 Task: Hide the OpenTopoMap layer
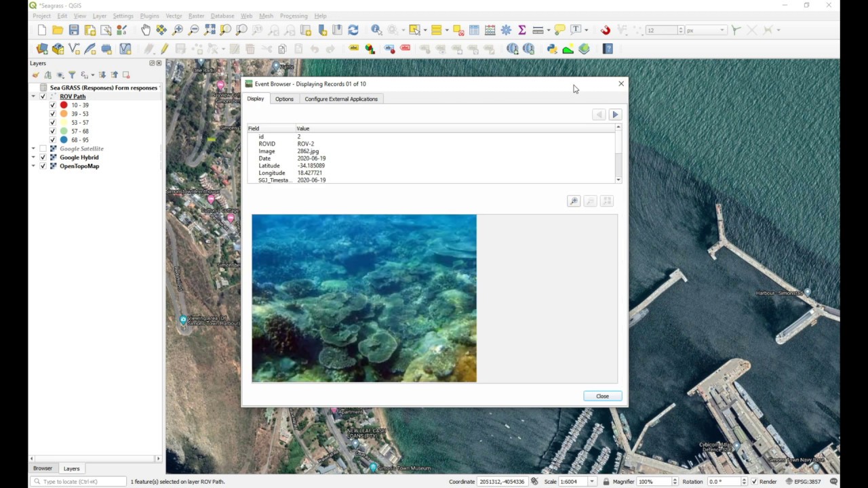tap(43, 166)
